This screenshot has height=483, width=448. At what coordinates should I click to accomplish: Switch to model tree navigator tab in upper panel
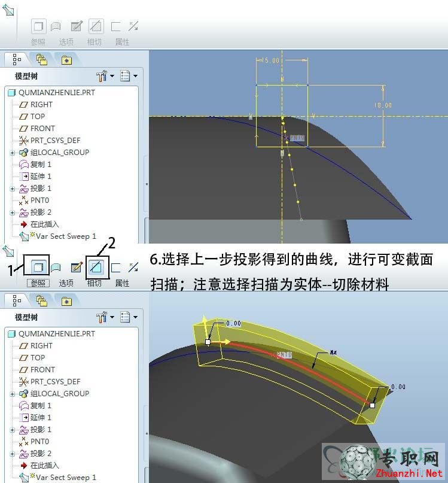(x=17, y=59)
